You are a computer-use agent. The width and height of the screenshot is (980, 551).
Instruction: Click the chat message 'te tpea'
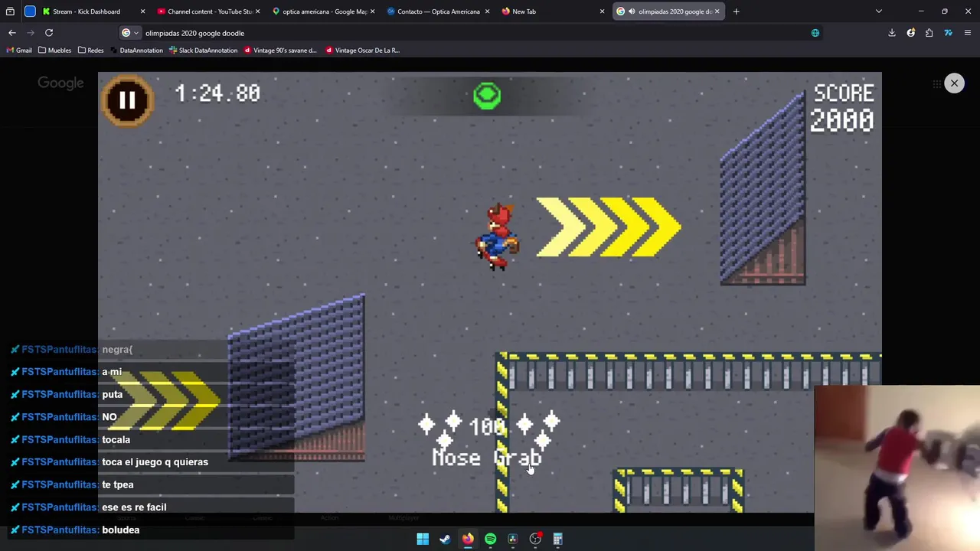pos(118,484)
